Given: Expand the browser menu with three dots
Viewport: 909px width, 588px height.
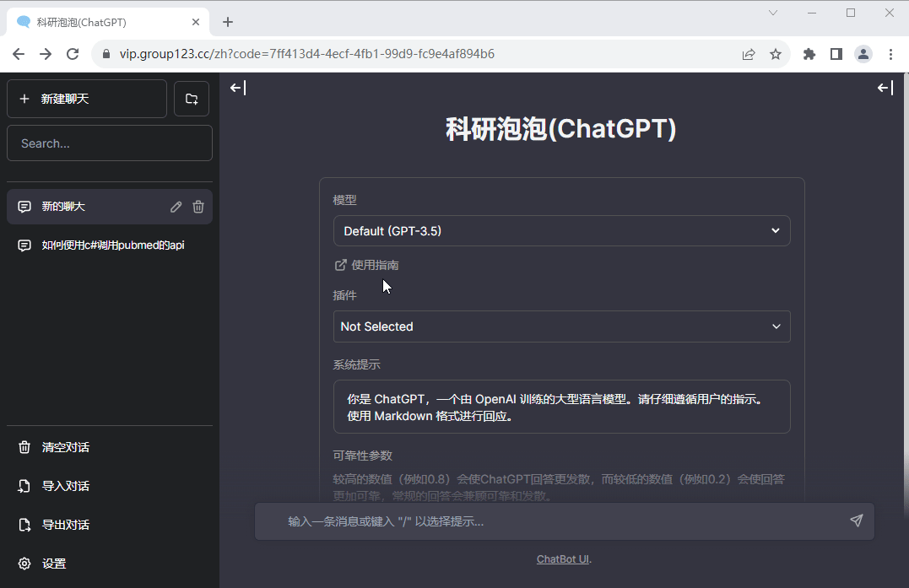Looking at the screenshot, I should coord(890,53).
